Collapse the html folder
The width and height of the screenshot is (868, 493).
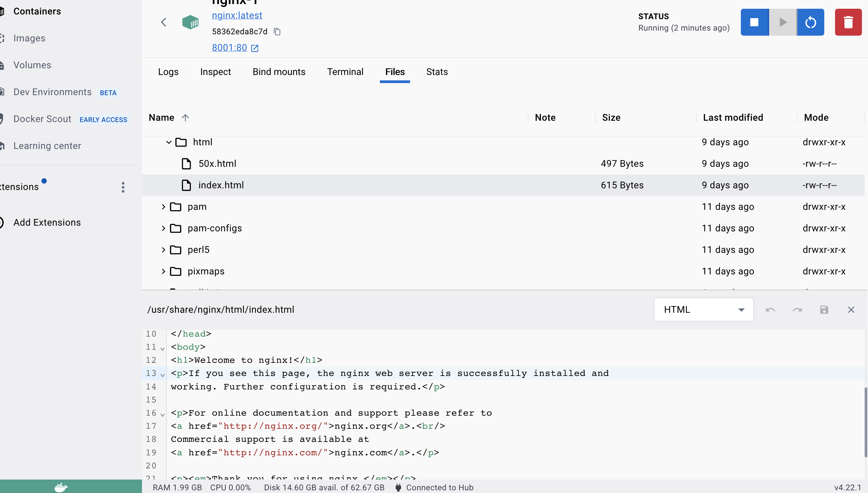(169, 142)
